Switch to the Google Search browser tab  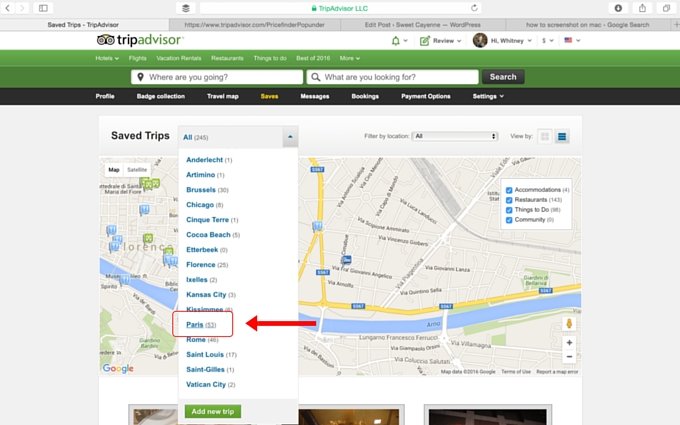pos(588,25)
